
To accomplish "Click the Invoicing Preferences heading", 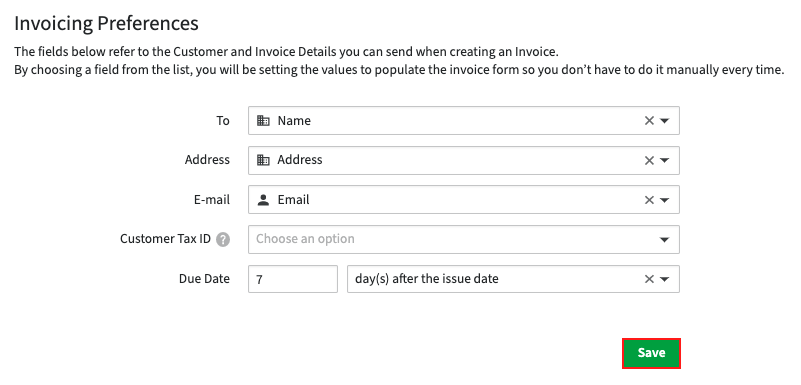I will point(106,23).
